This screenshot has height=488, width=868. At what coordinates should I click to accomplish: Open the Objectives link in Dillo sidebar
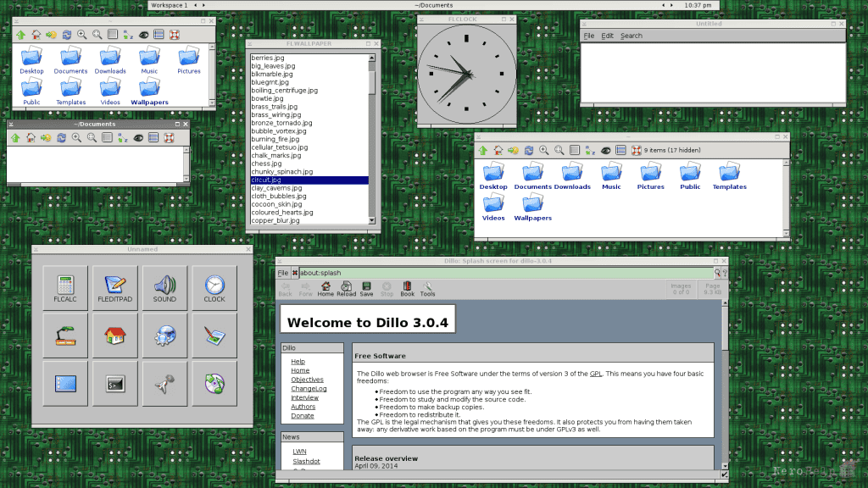[307, 380]
